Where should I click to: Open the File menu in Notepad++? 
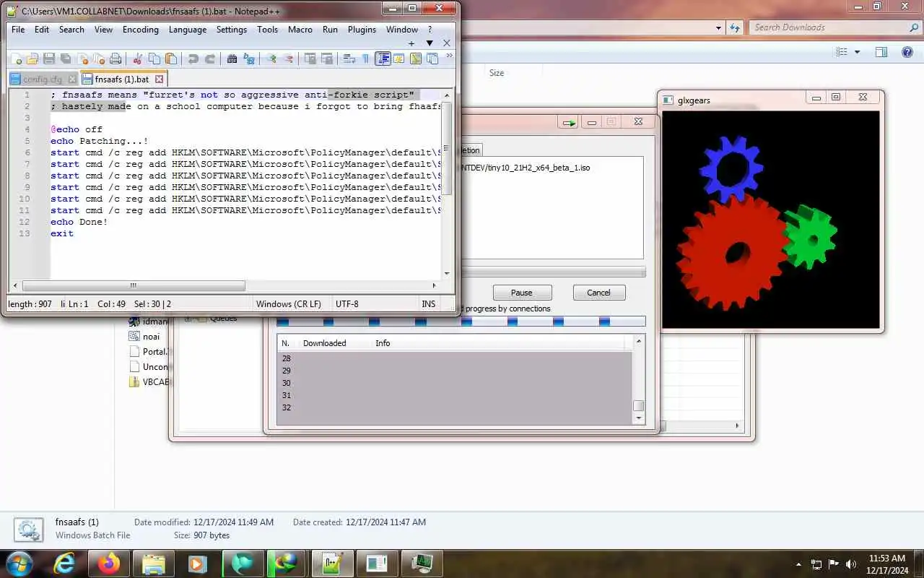coord(18,30)
